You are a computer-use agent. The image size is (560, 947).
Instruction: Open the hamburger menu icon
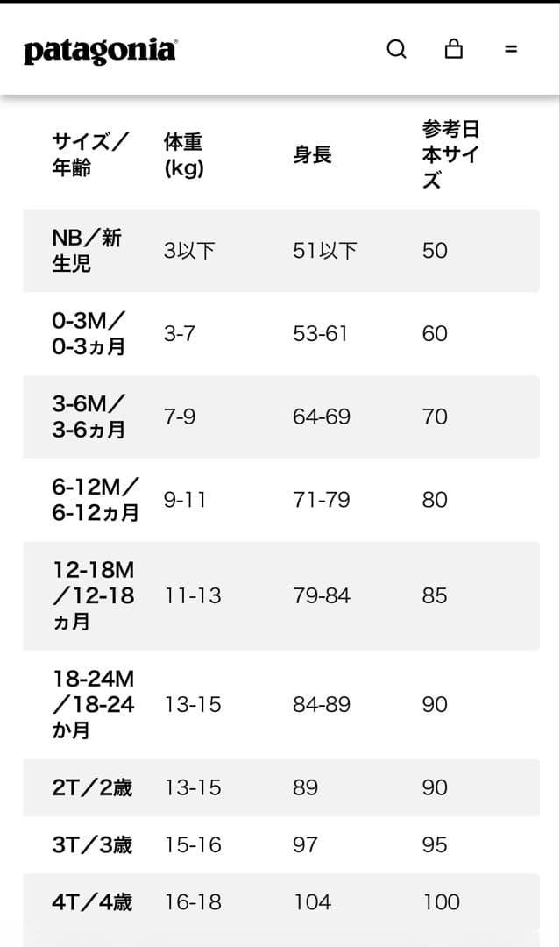[x=511, y=49]
